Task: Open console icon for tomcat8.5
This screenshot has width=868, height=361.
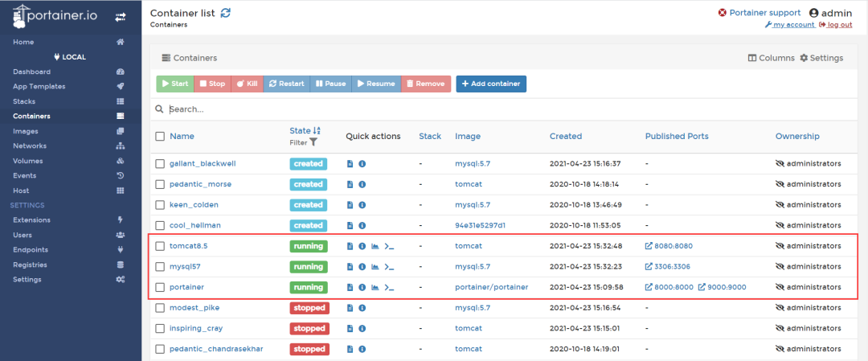Action: click(x=389, y=246)
